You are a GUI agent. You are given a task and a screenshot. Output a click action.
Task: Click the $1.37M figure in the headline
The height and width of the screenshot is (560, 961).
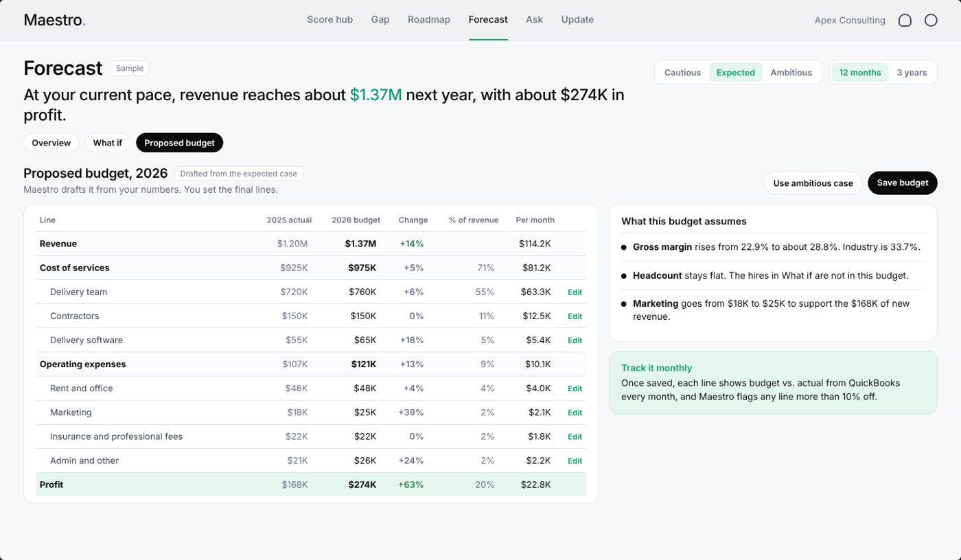click(376, 95)
